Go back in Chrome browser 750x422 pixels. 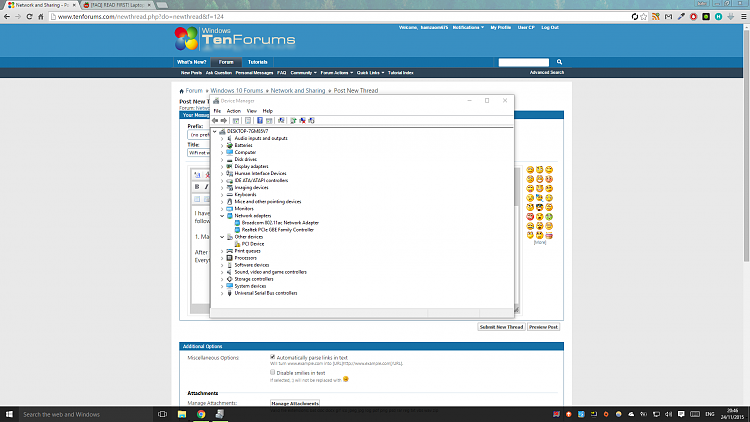coord(7,16)
